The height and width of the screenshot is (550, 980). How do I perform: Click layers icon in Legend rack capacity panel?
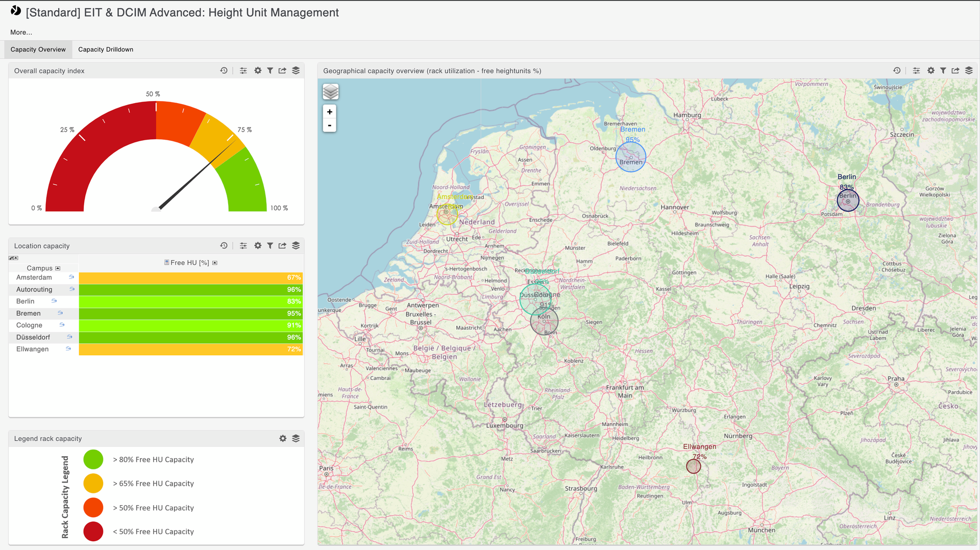coord(296,438)
